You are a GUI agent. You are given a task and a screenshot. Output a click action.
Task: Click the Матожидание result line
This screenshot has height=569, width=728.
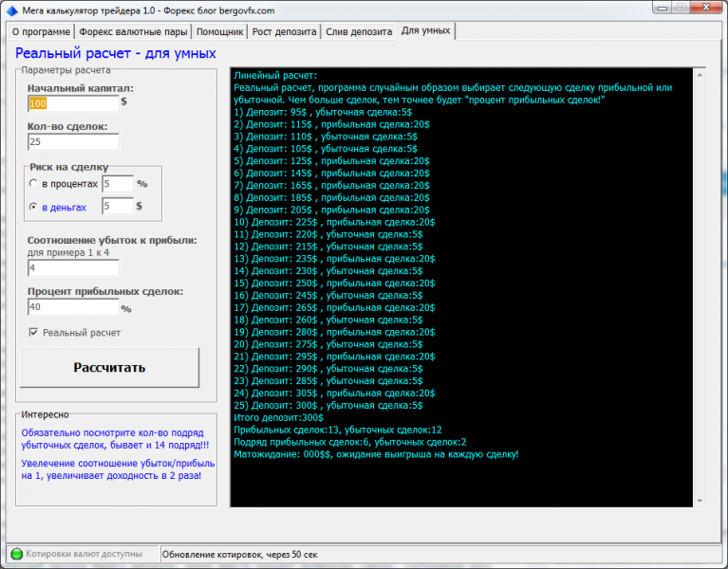[376, 454]
